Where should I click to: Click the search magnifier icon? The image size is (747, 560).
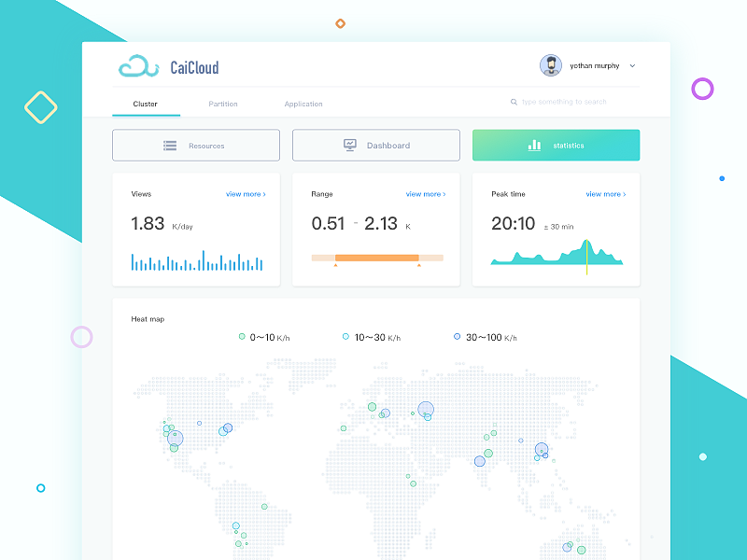514,102
